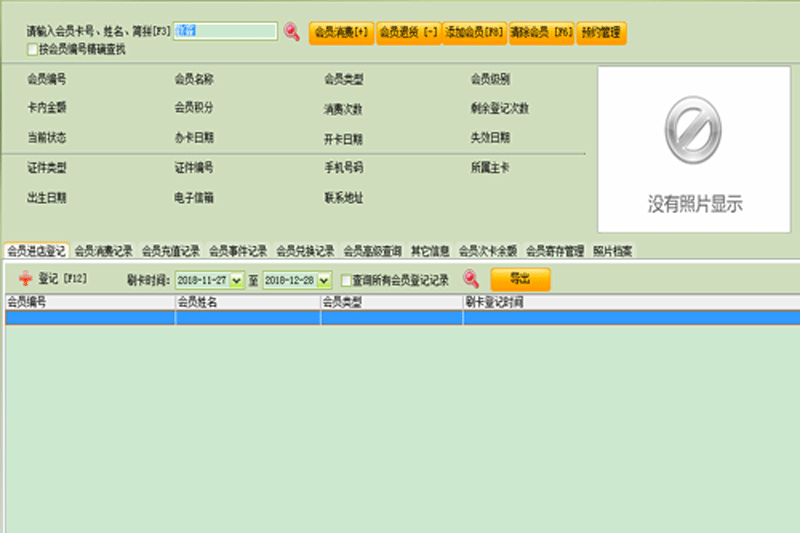
Task: Click the 会员积分 field label
Action: pos(194,108)
